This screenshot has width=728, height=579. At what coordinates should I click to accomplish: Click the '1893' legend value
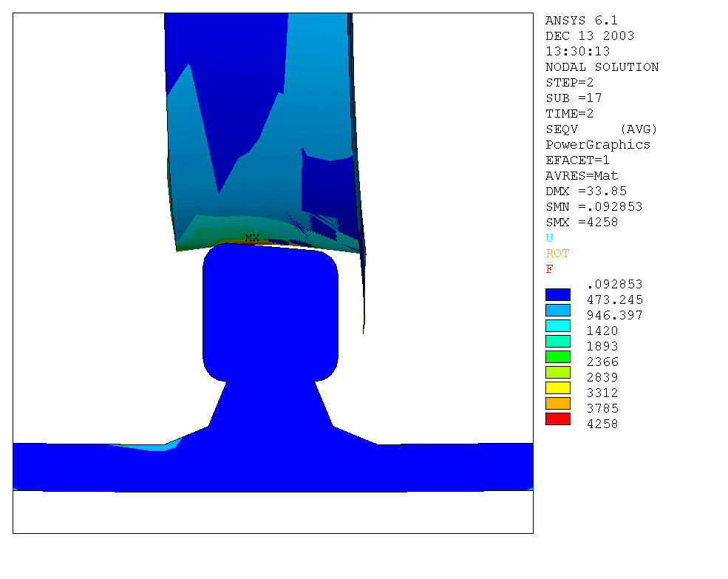[602, 347]
